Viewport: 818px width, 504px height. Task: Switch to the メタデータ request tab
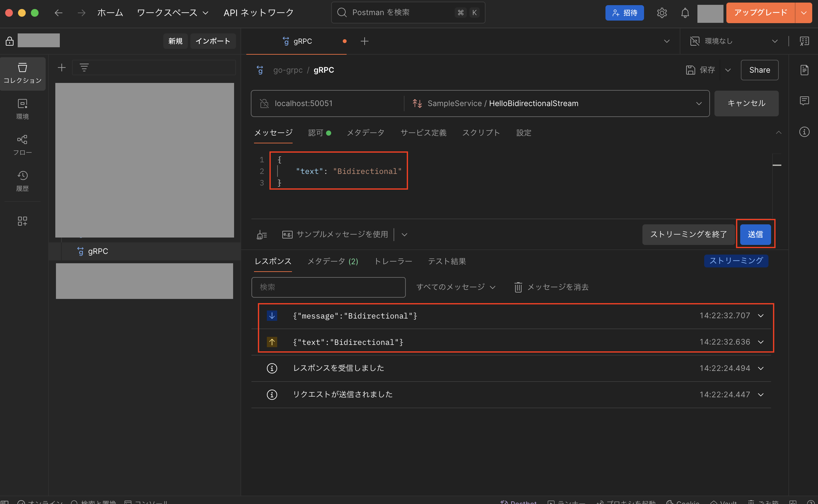(366, 133)
